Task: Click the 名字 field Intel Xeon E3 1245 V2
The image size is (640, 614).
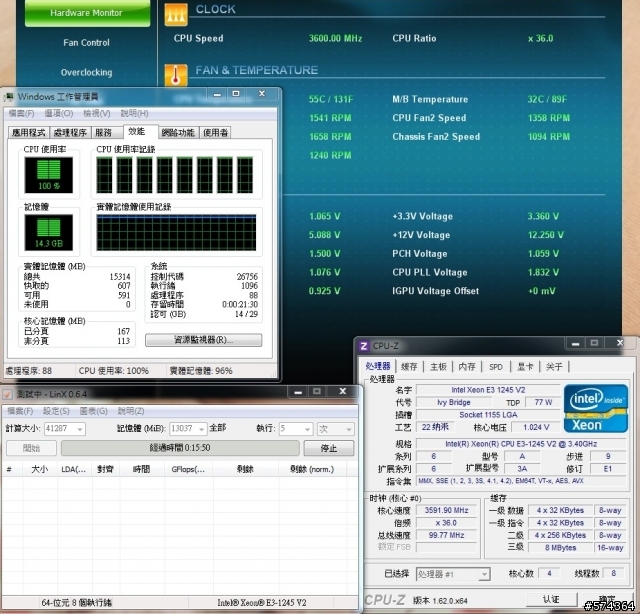Action: [x=488, y=390]
